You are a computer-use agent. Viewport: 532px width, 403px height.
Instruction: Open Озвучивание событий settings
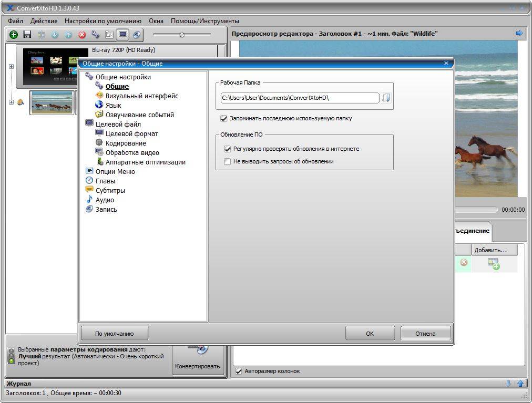tap(139, 115)
